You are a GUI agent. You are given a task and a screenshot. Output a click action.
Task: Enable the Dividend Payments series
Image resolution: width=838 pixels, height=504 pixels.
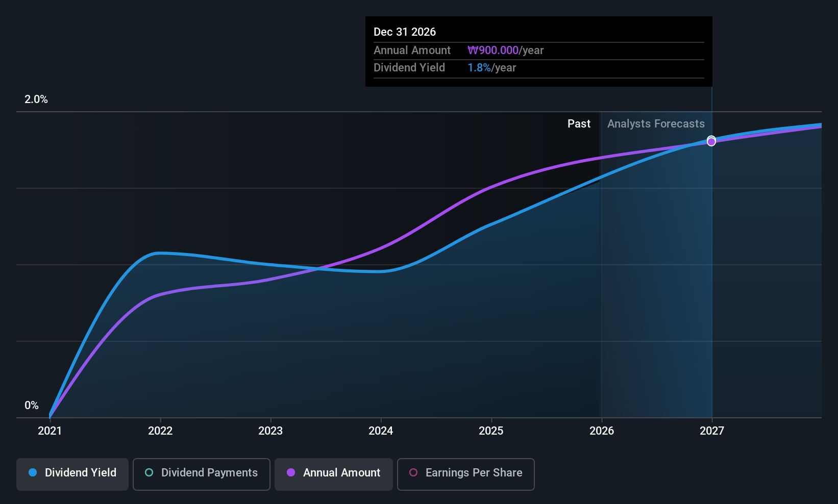202,474
